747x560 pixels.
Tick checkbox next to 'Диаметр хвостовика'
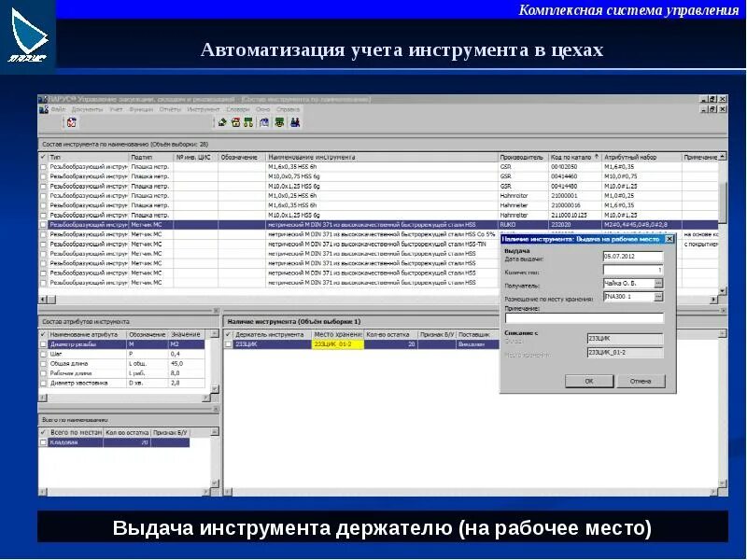44,384
